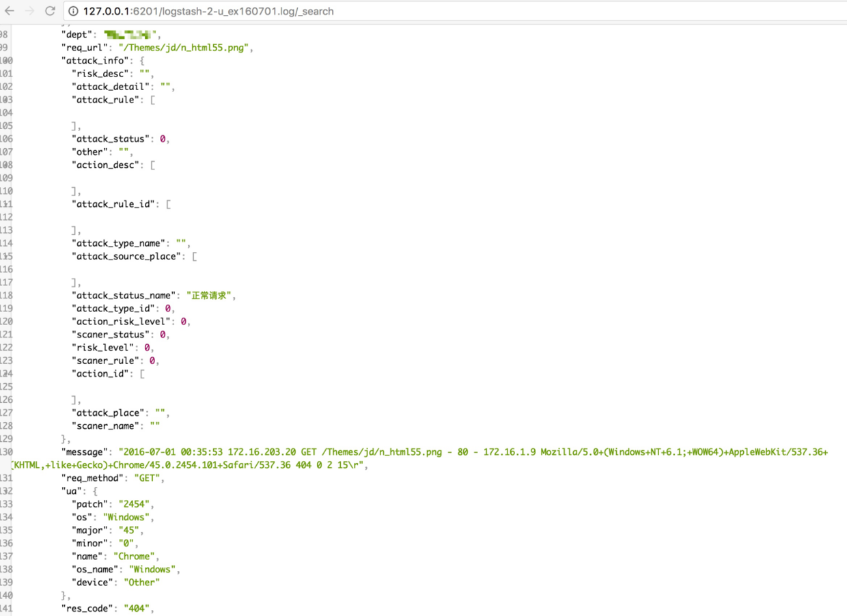The width and height of the screenshot is (847, 616).
Task: Click the address bar URL field
Action: (x=273, y=12)
